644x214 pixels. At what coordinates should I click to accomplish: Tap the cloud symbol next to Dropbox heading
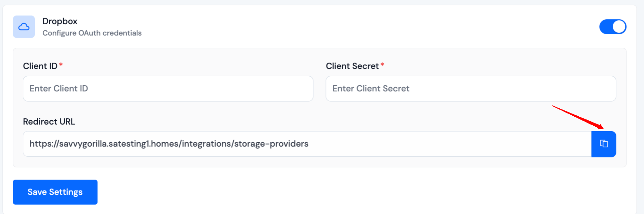click(x=24, y=27)
